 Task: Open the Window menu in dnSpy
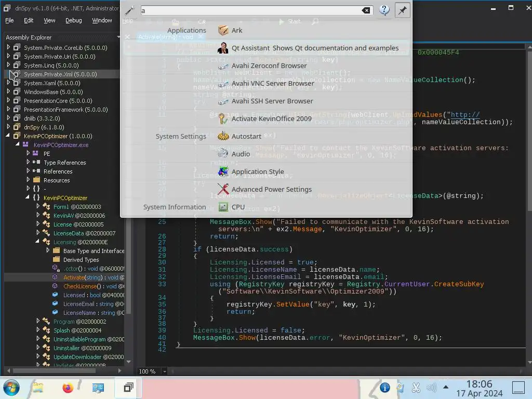(x=102, y=20)
